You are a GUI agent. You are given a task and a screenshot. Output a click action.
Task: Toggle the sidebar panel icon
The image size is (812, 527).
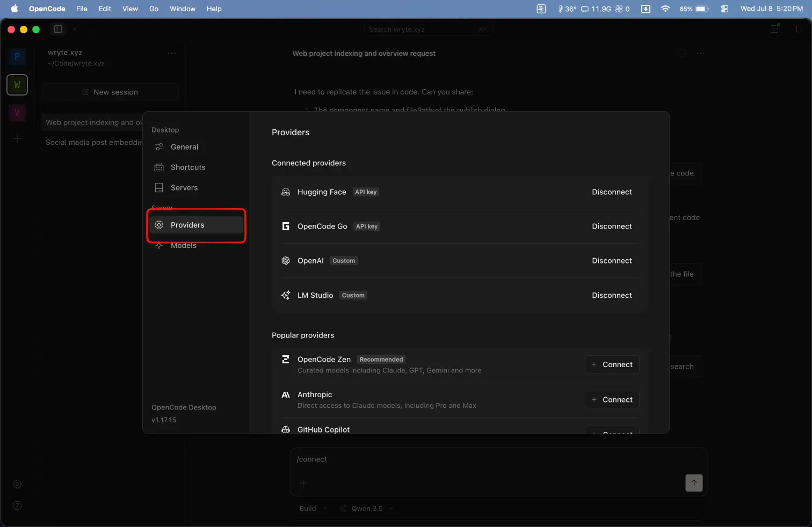pos(58,29)
